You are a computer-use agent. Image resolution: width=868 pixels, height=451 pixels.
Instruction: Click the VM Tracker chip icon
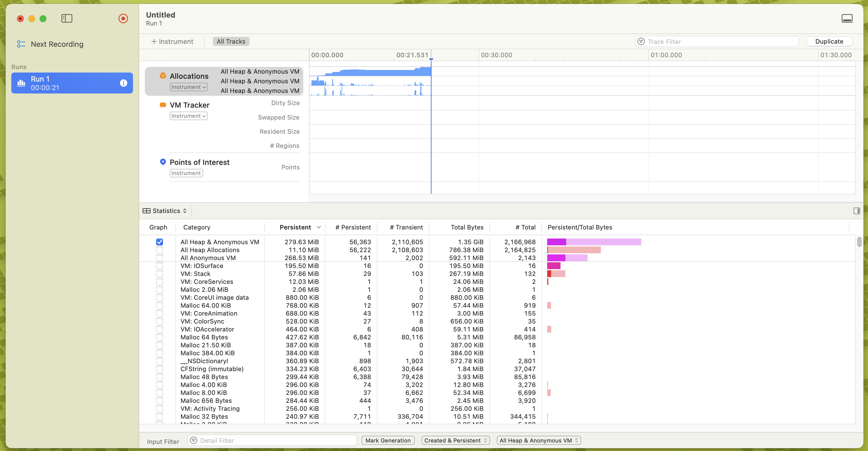click(x=163, y=105)
